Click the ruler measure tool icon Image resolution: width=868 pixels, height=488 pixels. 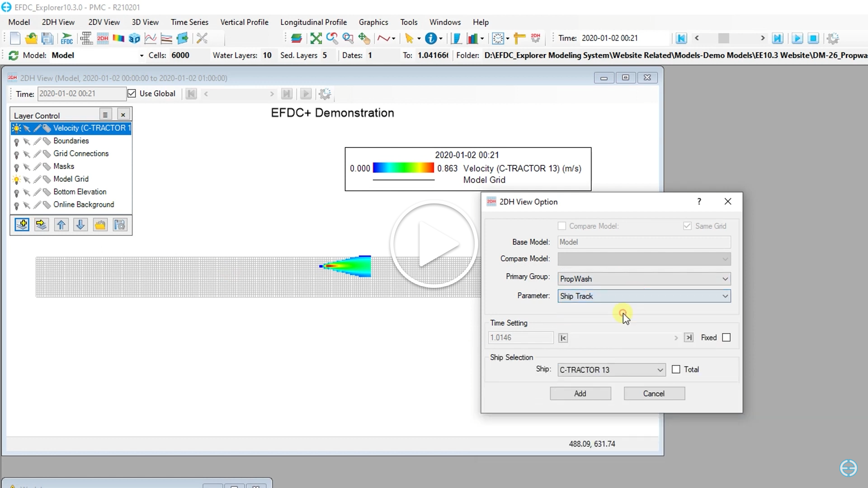point(519,38)
